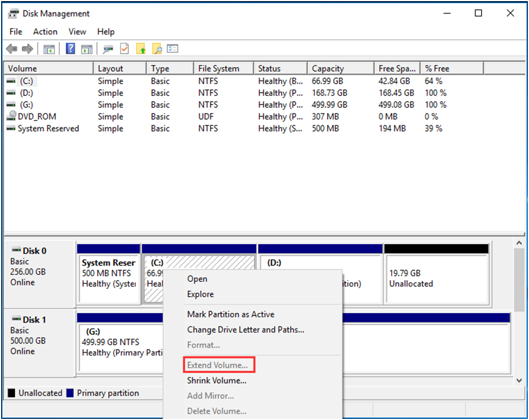Click the Forward arrow toolbar icon

pos(28,49)
